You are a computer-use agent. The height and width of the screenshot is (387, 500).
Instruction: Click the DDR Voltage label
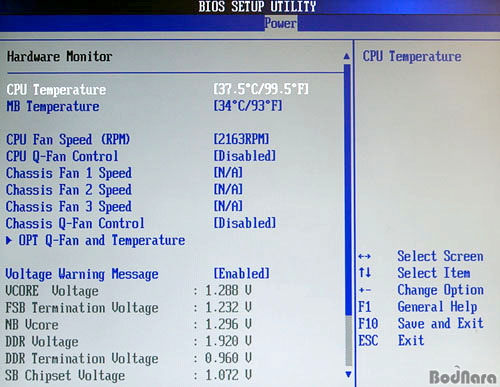pyautogui.click(x=42, y=341)
